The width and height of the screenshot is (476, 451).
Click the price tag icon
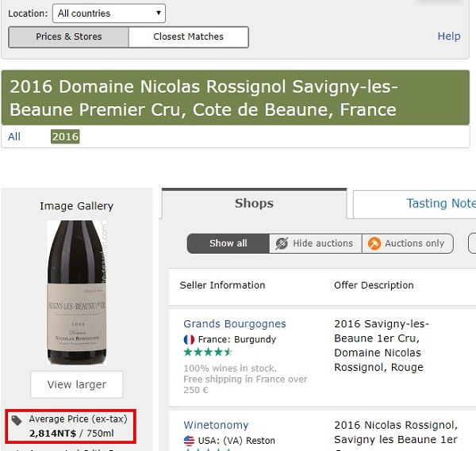(x=17, y=420)
